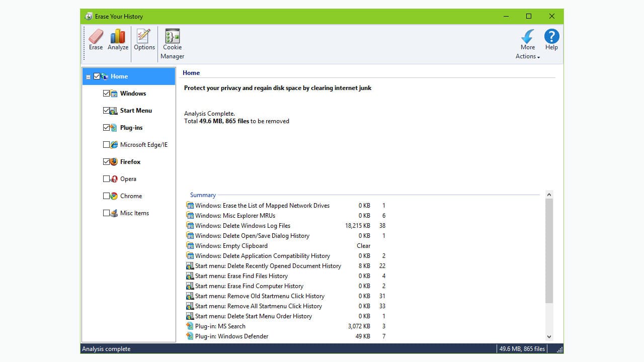The width and height of the screenshot is (644, 362).
Task: Open the More Actions dropdown
Action: (527, 45)
